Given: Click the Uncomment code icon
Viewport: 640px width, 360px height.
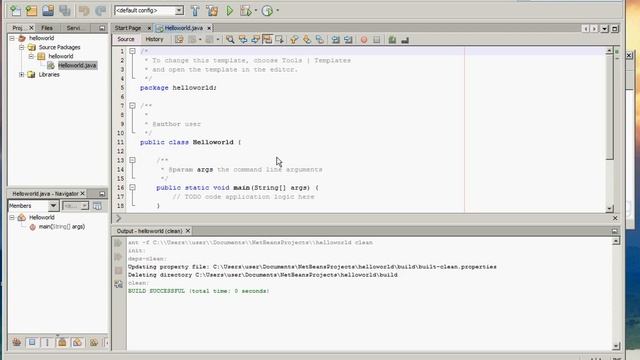Looking at the screenshot, I should [x=405, y=40].
